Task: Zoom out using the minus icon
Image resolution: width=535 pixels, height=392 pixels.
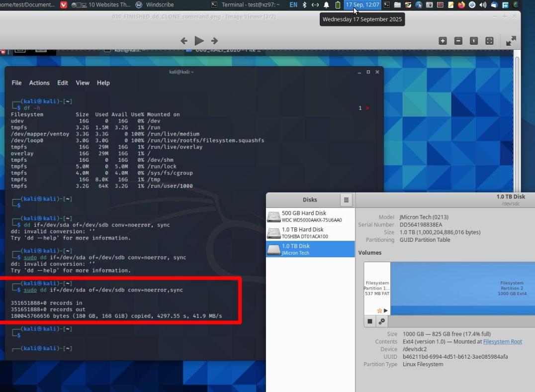Action: click(x=458, y=41)
